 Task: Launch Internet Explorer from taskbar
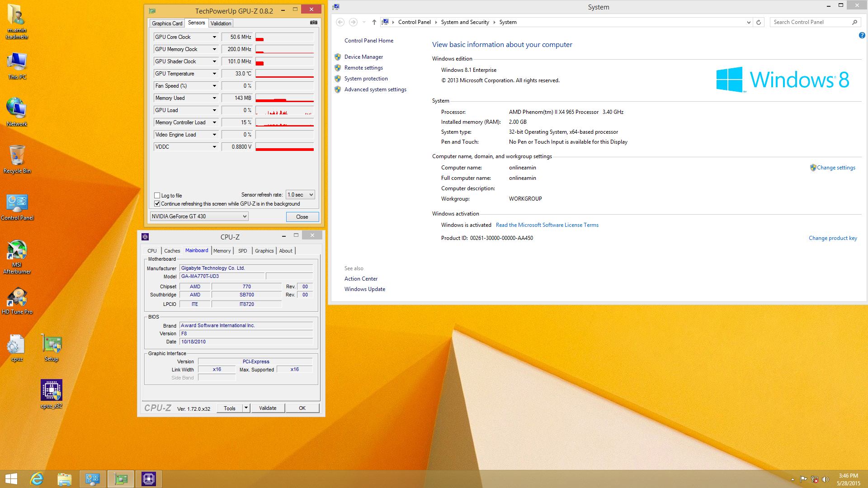click(37, 479)
